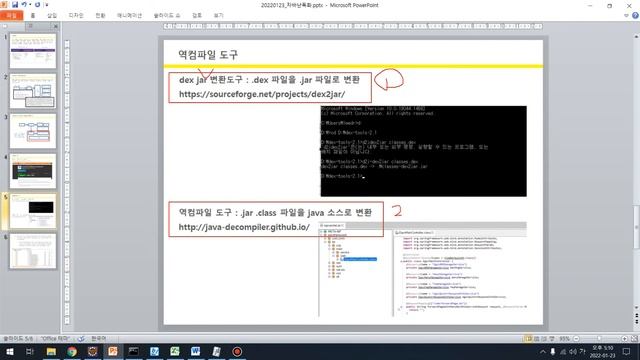Select the Outline tab in thumbnail pane
Screen dimensions: 640x360
click(31, 26)
